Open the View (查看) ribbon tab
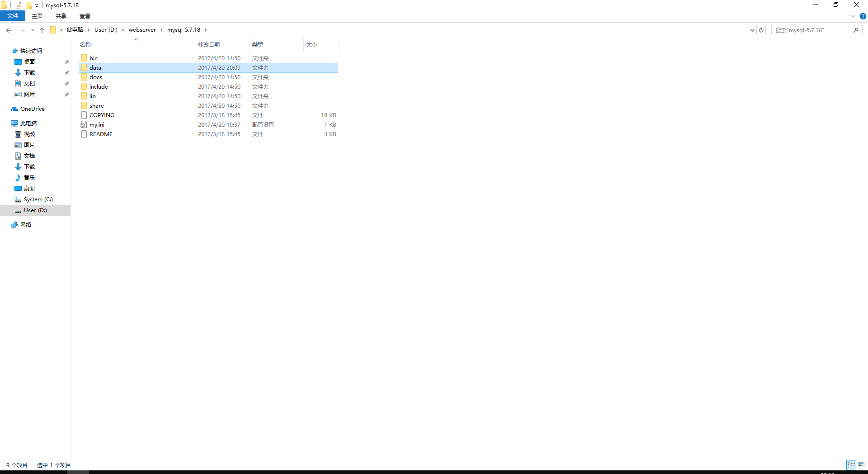Viewport: 868px width, 474px height. [85, 16]
